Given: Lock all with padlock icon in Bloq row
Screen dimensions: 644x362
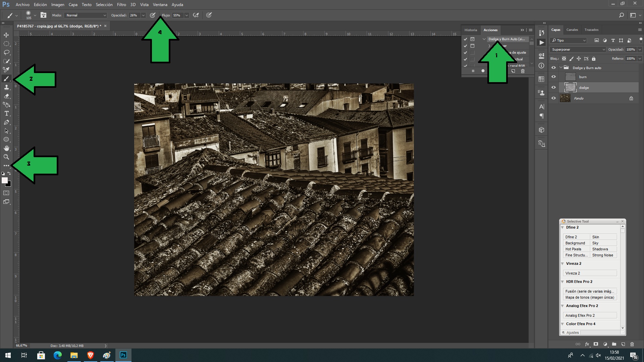Looking at the screenshot, I should pos(594,59).
